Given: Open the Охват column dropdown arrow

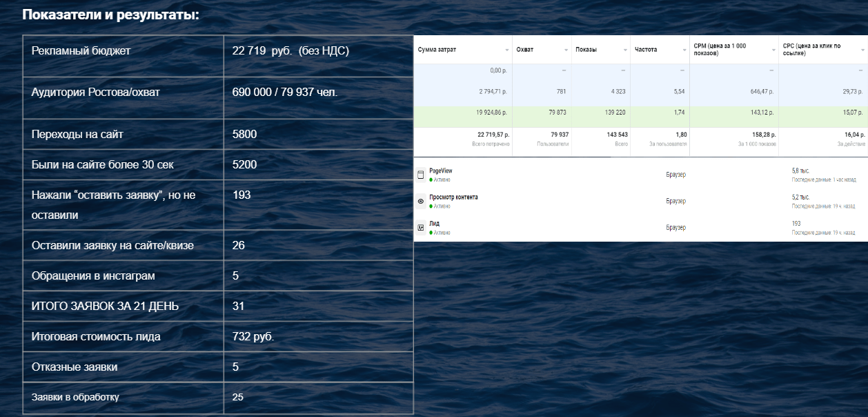Looking at the screenshot, I should 566,50.
